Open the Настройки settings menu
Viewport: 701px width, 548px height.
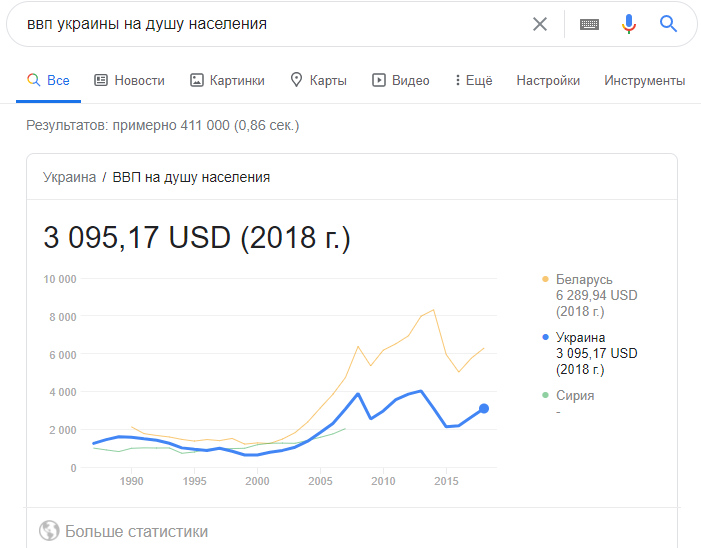pyautogui.click(x=548, y=80)
